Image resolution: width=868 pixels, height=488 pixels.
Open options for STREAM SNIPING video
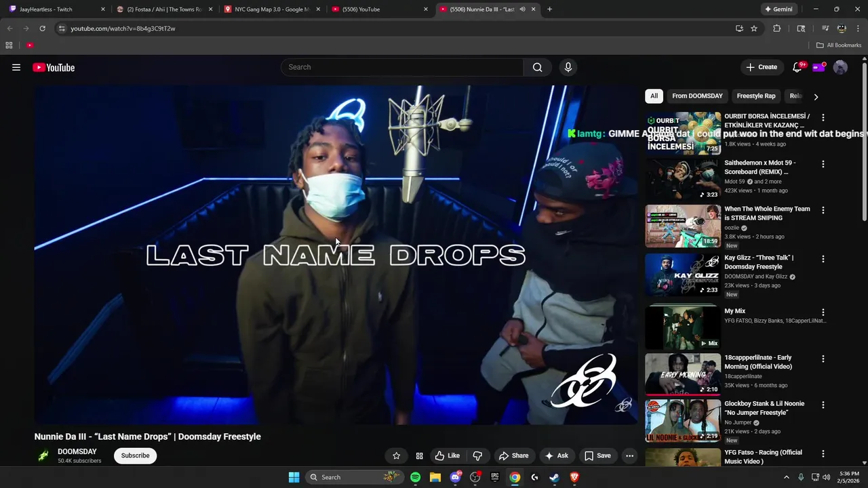coord(823,210)
